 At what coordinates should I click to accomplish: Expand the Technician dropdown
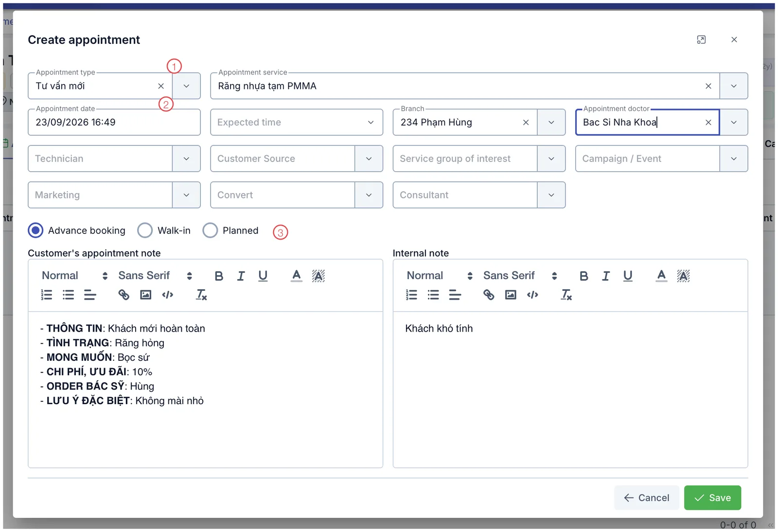(186, 159)
